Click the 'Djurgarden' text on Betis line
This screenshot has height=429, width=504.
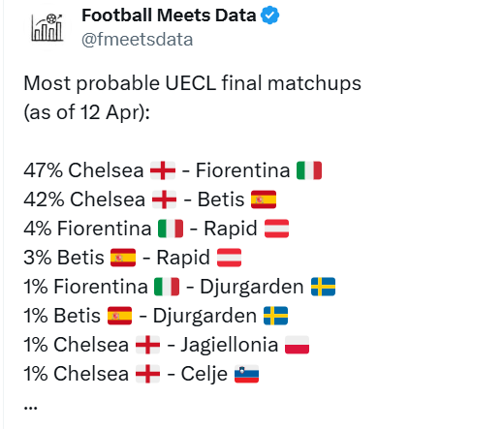[205, 316]
